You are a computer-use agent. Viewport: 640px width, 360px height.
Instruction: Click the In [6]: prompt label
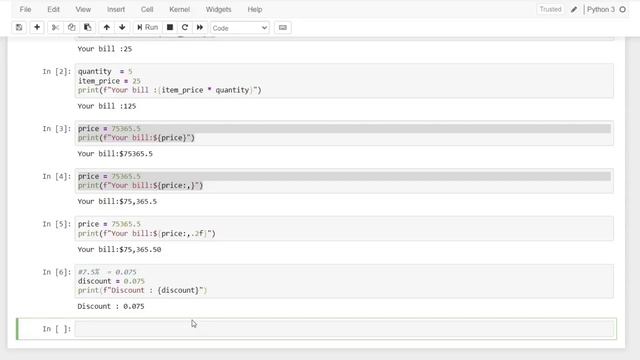tap(57, 272)
